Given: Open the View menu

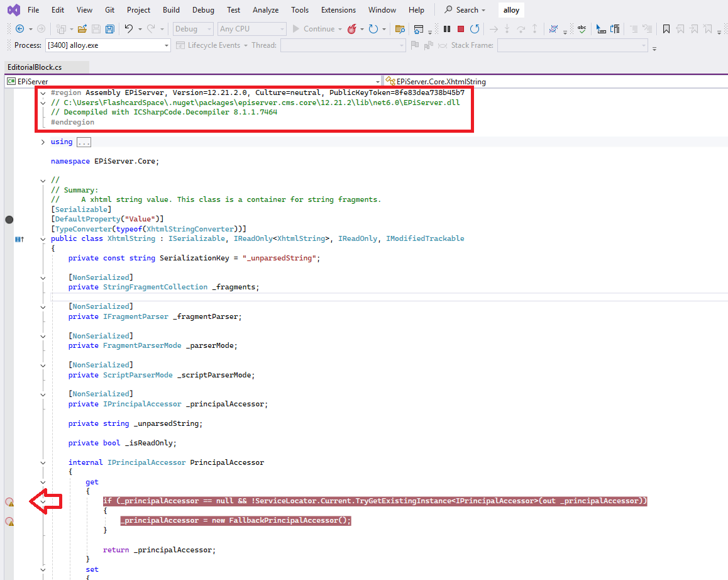Looking at the screenshot, I should pyautogui.click(x=84, y=10).
